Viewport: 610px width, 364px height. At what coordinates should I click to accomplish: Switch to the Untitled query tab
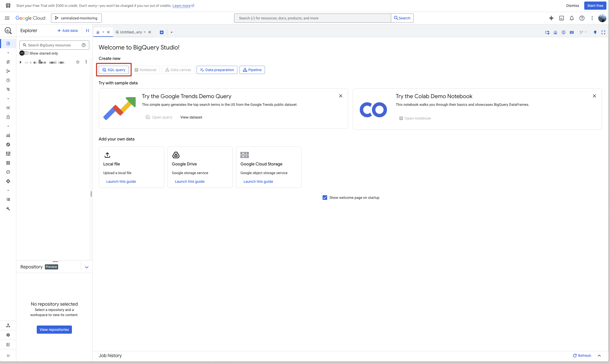[x=129, y=32]
